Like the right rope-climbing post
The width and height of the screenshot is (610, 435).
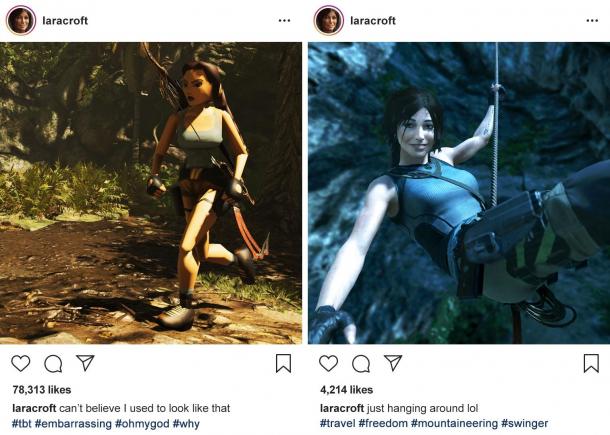328,363
